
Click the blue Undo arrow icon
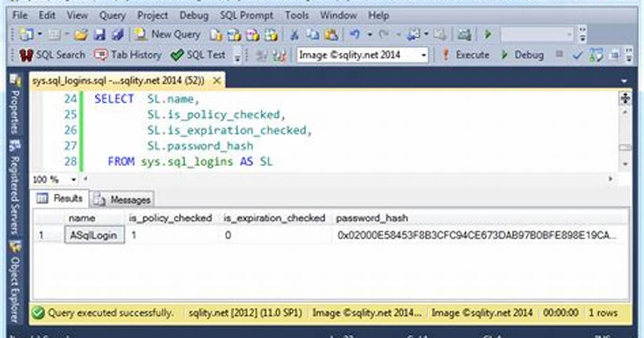pos(355,34)
